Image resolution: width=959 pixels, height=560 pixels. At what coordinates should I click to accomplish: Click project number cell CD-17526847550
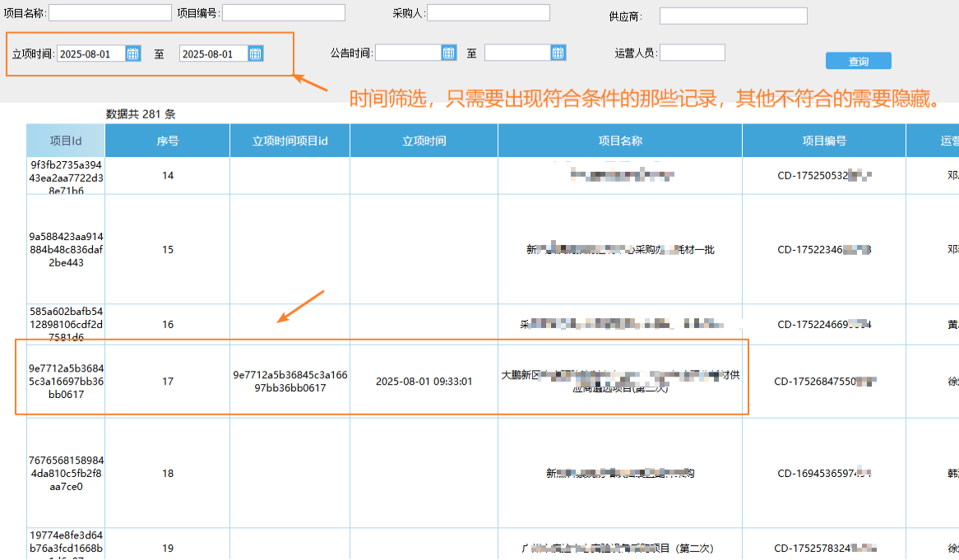pyautogui.click(x=824, y=381)
